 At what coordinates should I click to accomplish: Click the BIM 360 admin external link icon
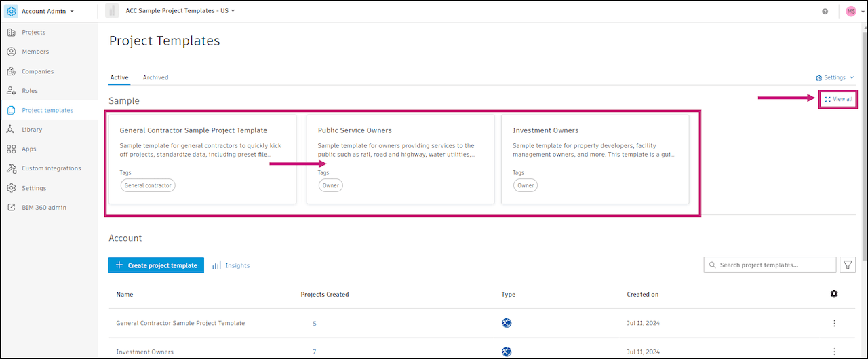click(12, 208)
